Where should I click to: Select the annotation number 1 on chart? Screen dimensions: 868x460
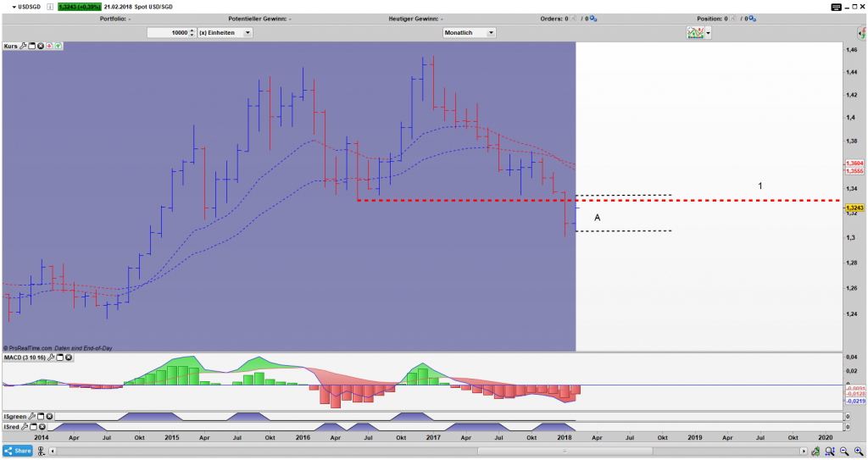coord(760,186)
